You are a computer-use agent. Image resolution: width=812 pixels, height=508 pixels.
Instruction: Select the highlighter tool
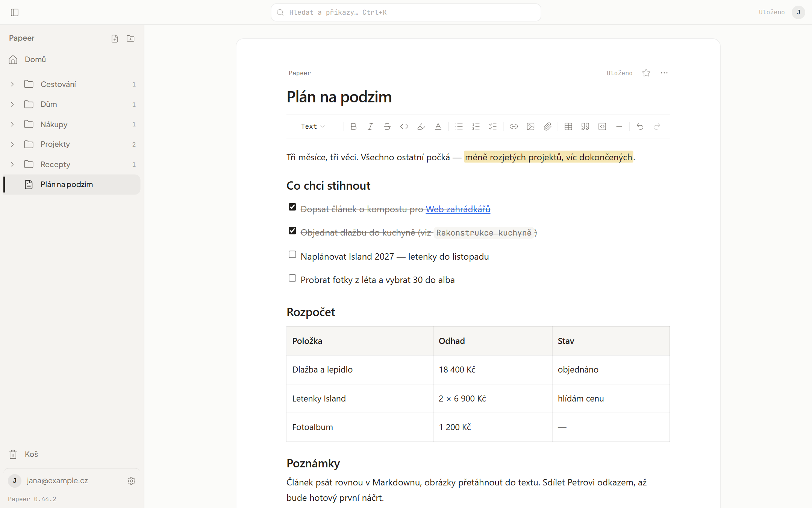click(421, 126)
